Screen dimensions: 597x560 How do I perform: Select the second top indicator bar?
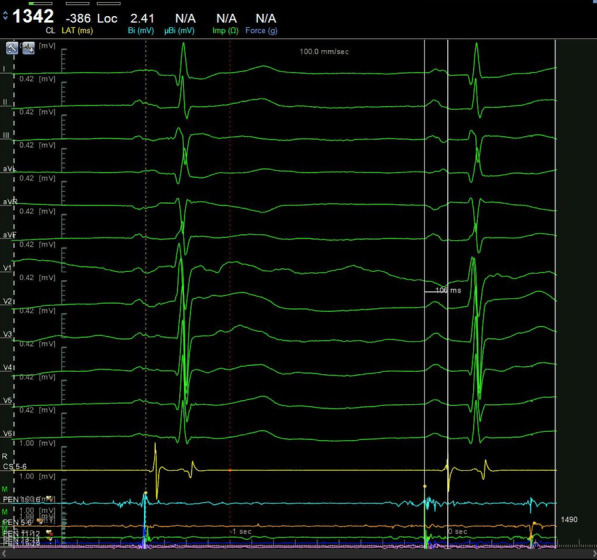(x=77, y=3)
